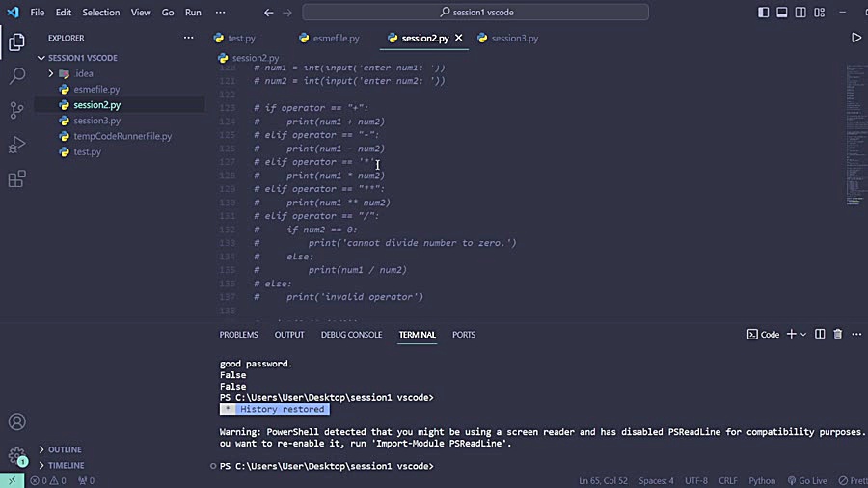Open the File menu

pos(37,13)
